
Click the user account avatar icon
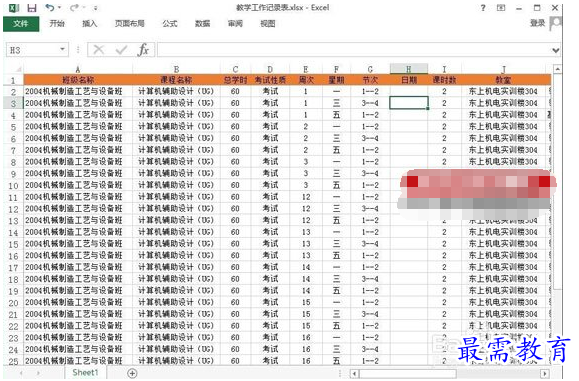tap(555, 23)
